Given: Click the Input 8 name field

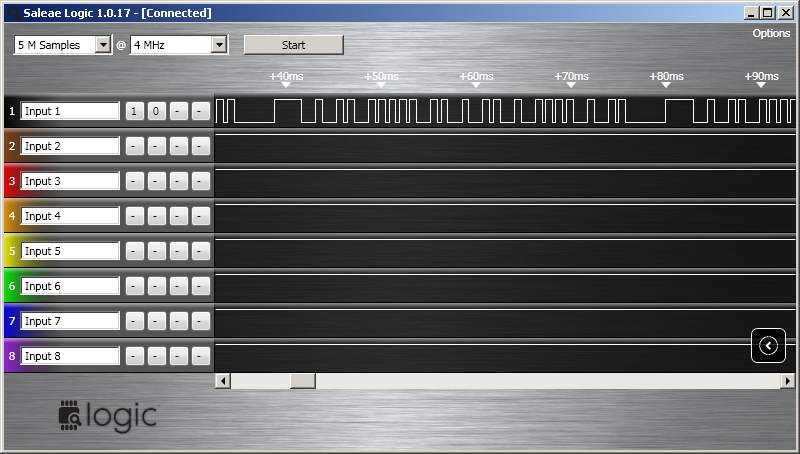Looking at the screenshot, I should click(70, 356).
